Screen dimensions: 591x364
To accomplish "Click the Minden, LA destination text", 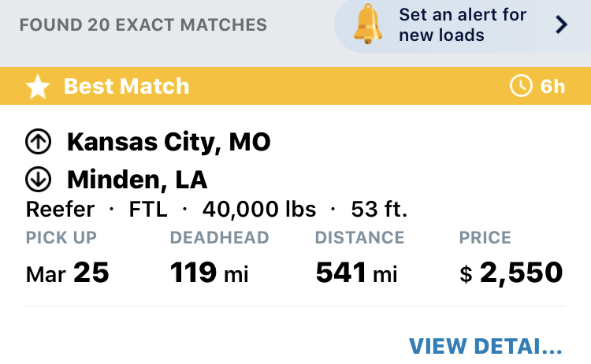I will [x=137, y=180].
